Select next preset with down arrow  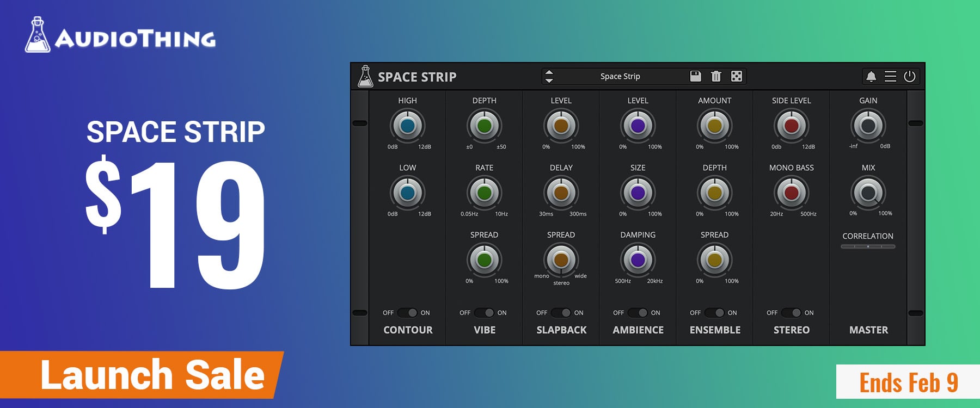549,81
